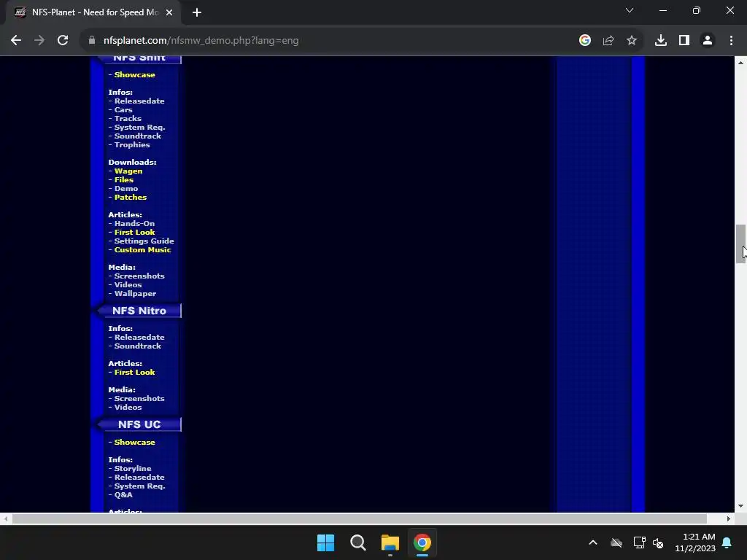Screen dimensions: 747x560
Task: Open the Files downloads link
Action: coord(124,180)
